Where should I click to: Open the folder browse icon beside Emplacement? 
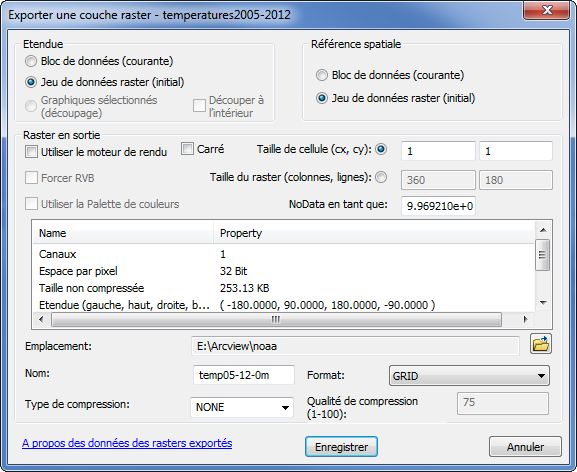click(541, 344)
